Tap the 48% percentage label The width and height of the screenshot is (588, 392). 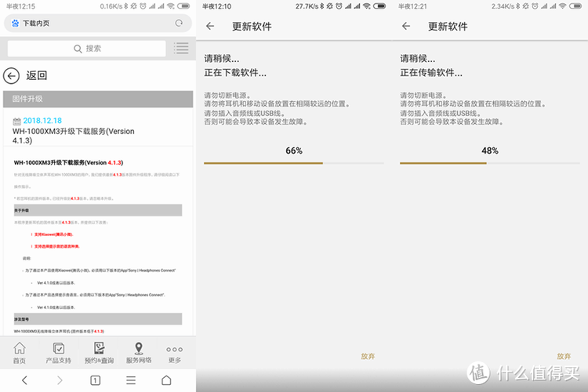coord(490,151)
